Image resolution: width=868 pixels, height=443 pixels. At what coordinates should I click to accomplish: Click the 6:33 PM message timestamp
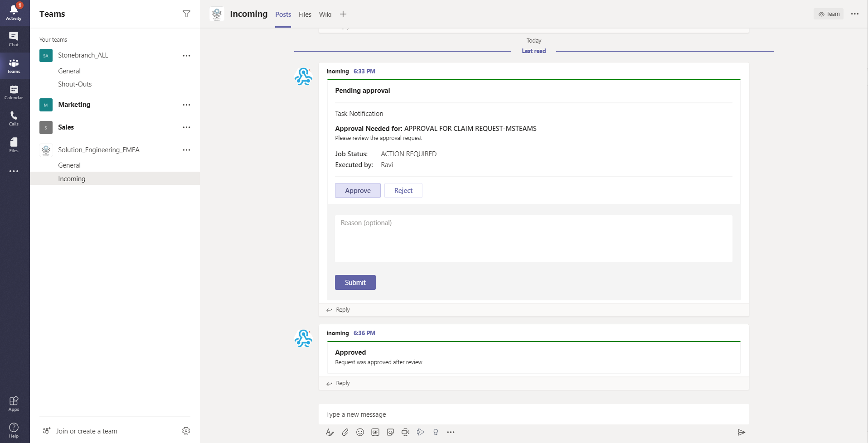pos(364,71)
